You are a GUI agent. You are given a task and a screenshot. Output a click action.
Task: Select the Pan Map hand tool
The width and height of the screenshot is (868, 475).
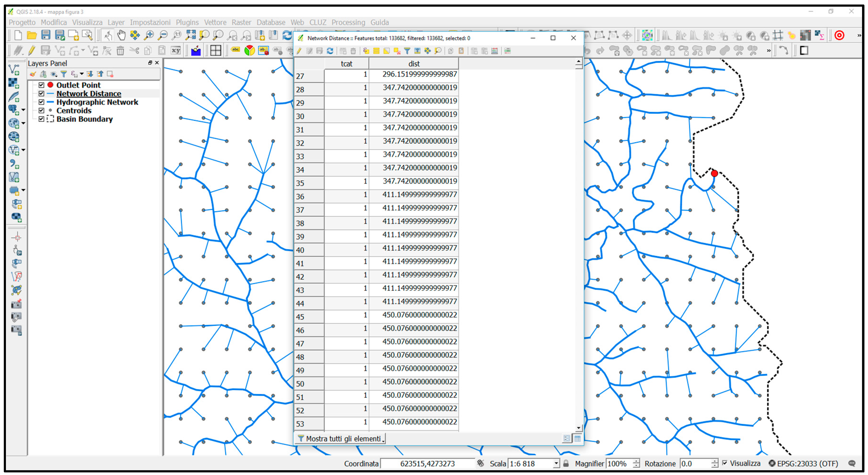tap(121, 35)
